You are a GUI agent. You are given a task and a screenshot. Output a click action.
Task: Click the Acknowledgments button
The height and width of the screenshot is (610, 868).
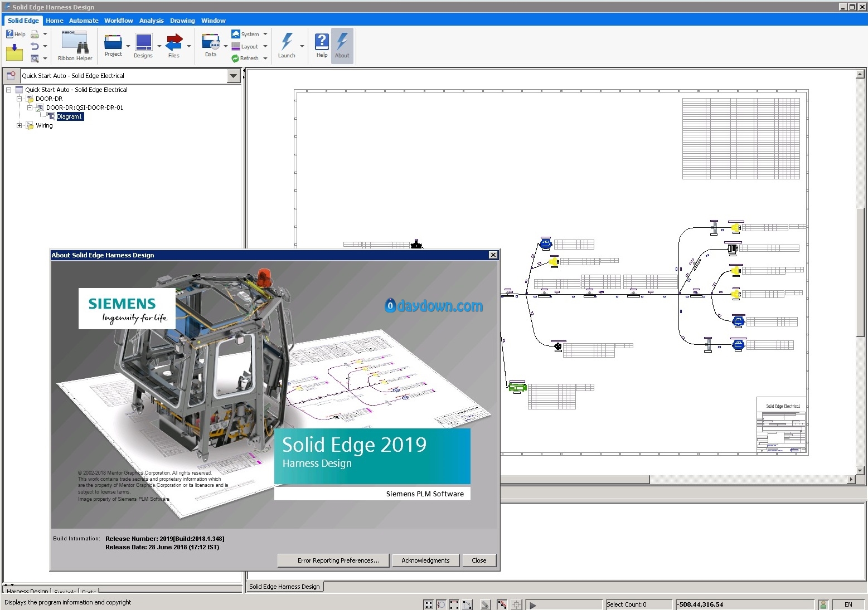(x=425, y=560)
